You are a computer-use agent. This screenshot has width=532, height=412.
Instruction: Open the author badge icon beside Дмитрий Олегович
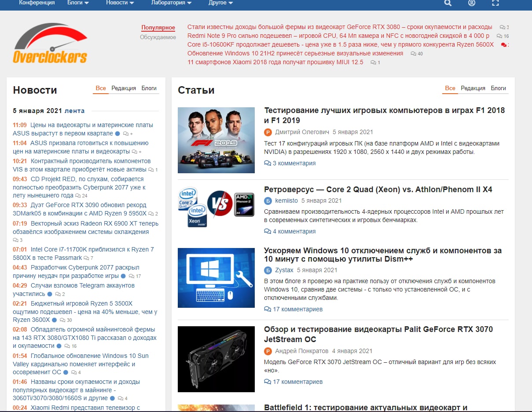268,132
